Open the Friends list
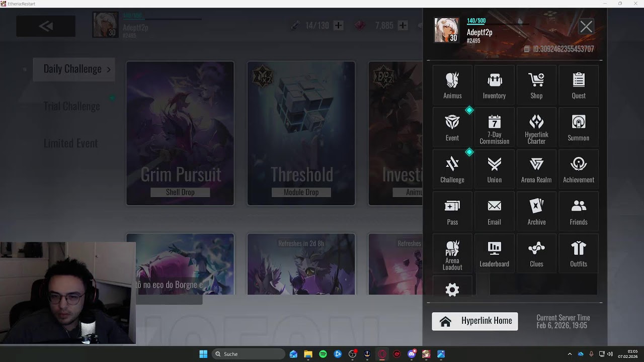Image resolution: width=644 pixels, height=362 pixels. pos(579,211)
